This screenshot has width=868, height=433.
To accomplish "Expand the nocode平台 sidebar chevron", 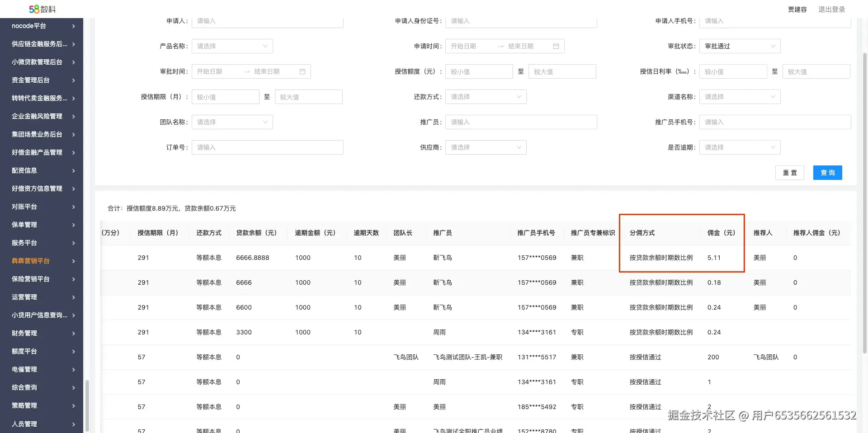I will [x=74, y=26].
